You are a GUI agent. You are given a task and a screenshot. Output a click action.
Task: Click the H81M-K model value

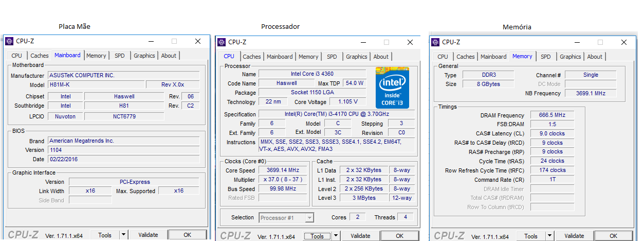(96, 84)
